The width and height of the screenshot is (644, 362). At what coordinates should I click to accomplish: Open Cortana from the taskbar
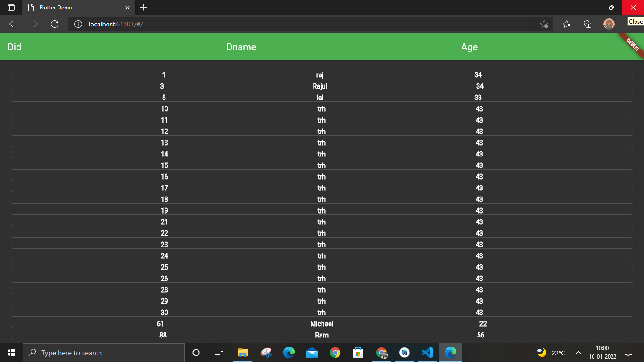click(196, 353)
